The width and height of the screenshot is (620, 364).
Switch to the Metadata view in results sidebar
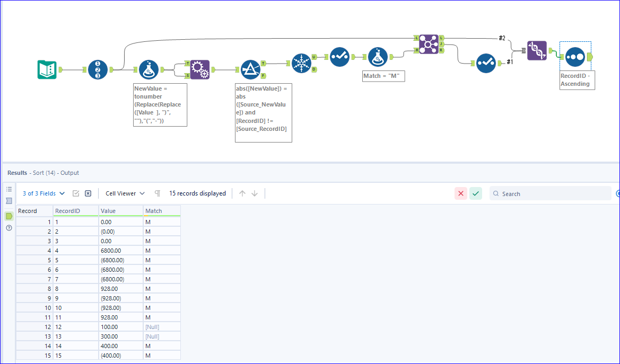pos(8,201)
